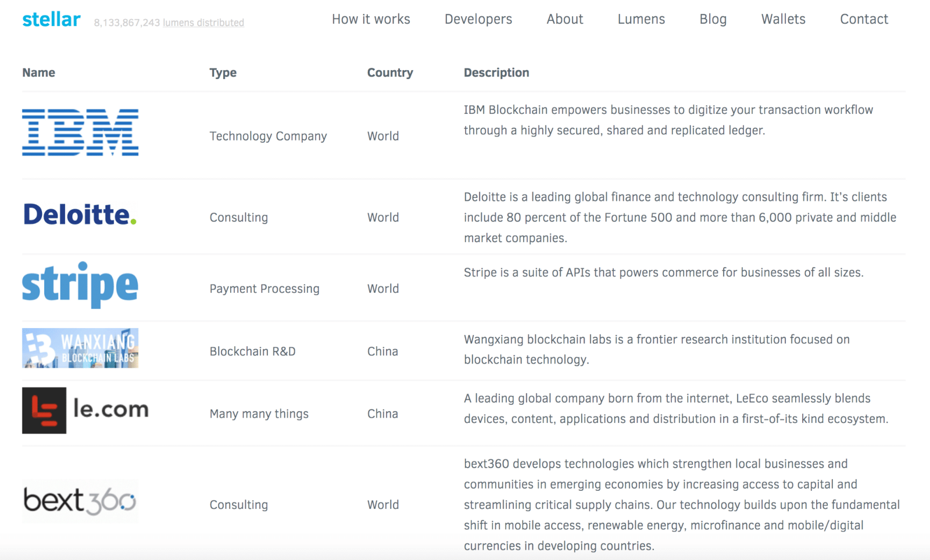Click the Country column header
The width and height of the screenshot is (930, 560).
click(x=390, y=73)
